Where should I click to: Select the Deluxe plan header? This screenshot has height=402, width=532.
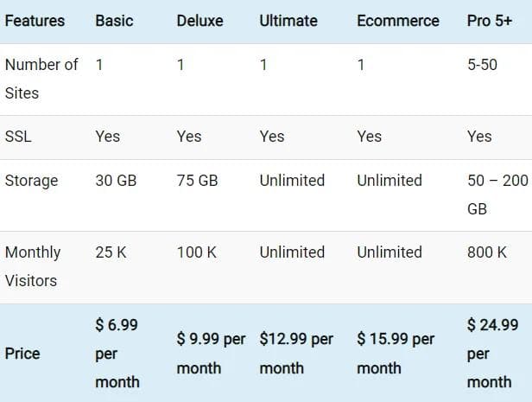click(199, 21)
